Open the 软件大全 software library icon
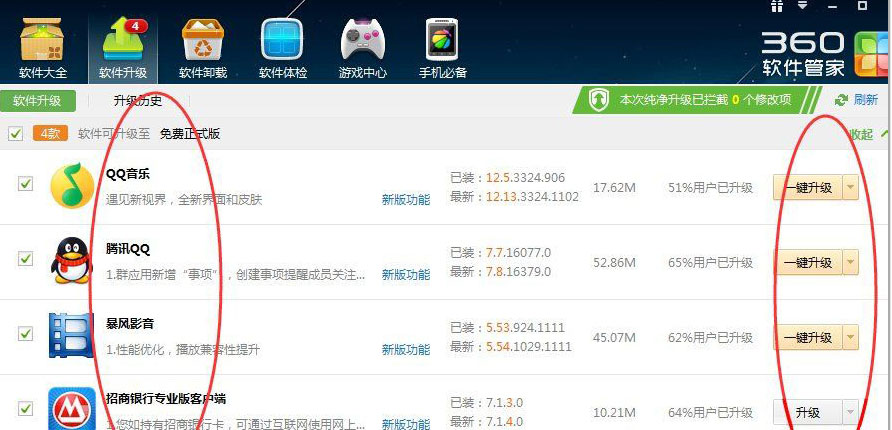This screenshot has height=430, width=892. pos(42,40)
